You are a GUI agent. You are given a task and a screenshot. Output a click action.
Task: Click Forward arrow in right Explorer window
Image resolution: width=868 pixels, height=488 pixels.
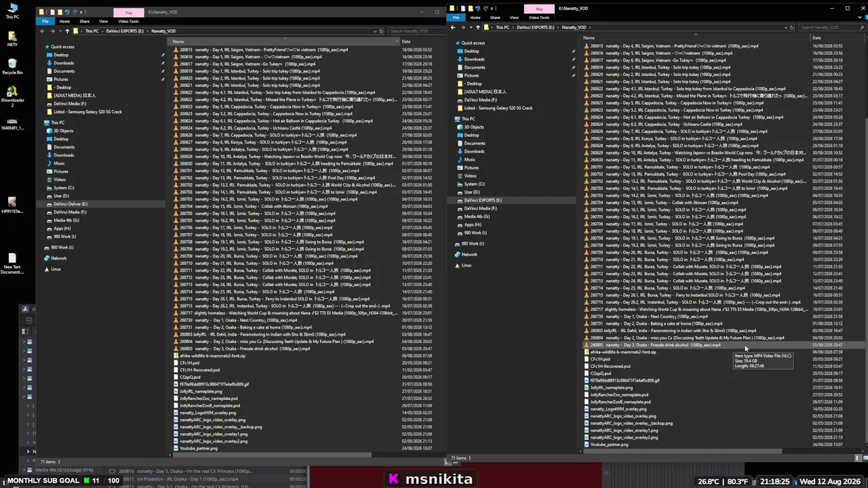[x=462, y=27]
